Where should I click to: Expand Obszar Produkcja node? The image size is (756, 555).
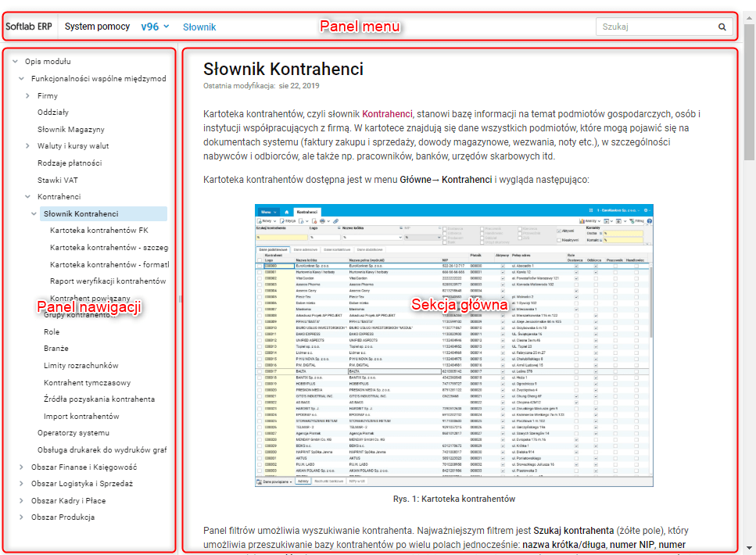(x=21, y=517)
